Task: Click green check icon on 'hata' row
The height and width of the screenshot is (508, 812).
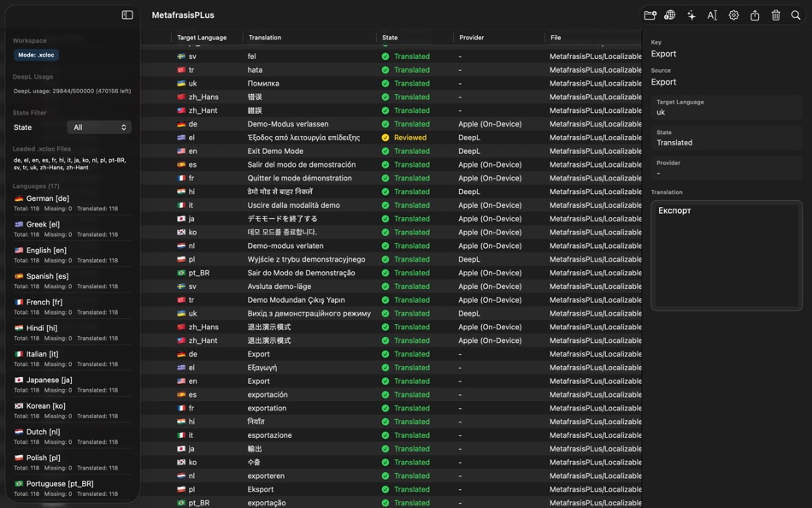Action: pyautogui.click(x=385, y=70)
